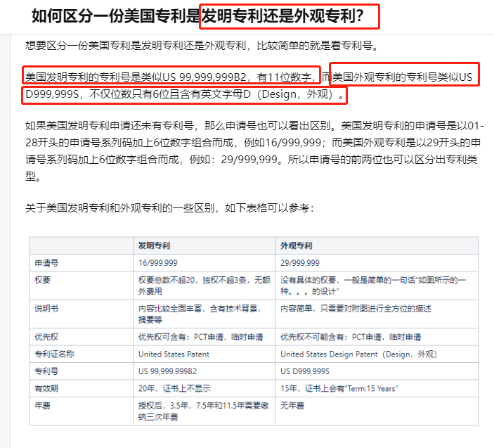Click cell '授权后，3.5年，7.5年和11.5年需要缴纳三次年费'

coord(204,411)
